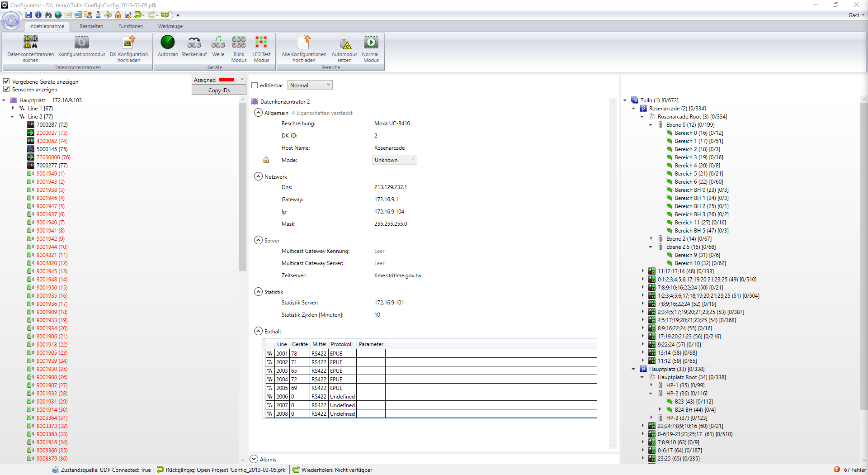Expand the Alarms section

click(254, 459)
